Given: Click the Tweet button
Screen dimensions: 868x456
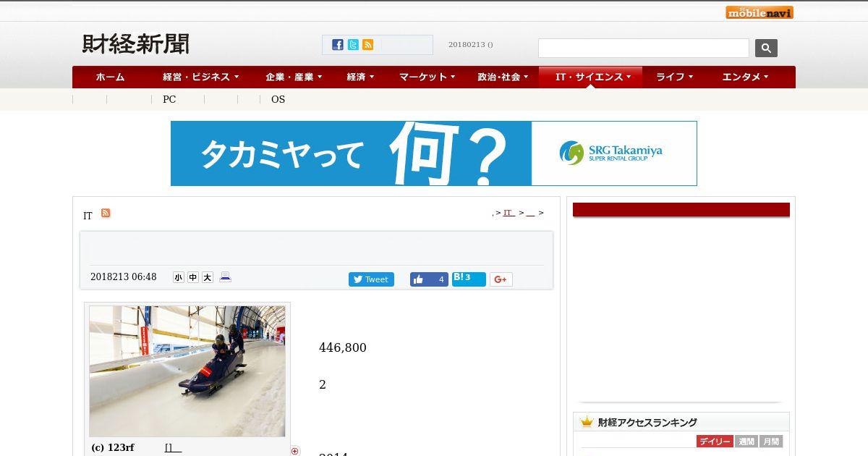Looking at the screenshot, I should (x=371, y=279).
